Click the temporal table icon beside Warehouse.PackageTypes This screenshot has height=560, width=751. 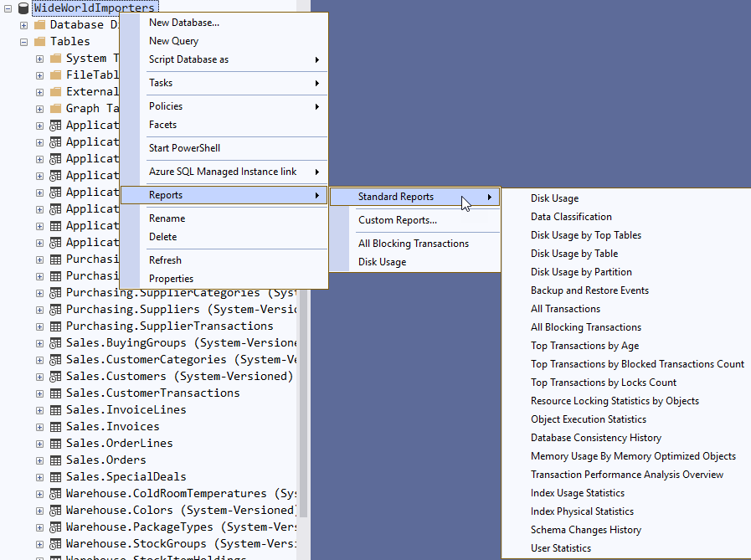[55, 528]
